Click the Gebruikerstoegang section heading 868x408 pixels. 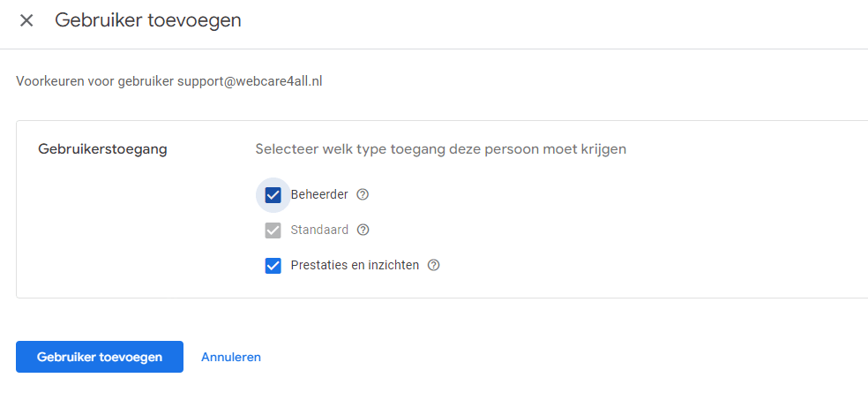point(102,149)
